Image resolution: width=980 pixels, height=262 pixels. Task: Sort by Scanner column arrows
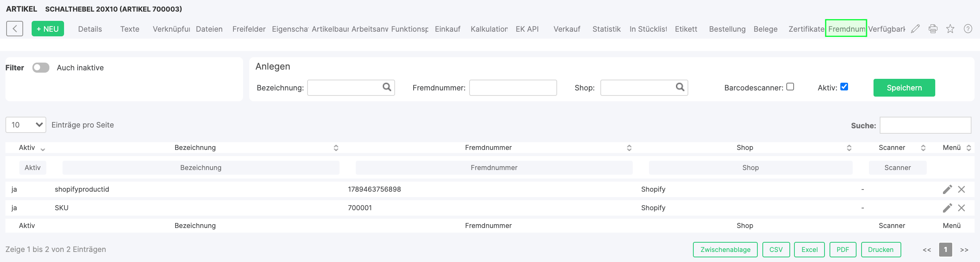coord(923,148)
